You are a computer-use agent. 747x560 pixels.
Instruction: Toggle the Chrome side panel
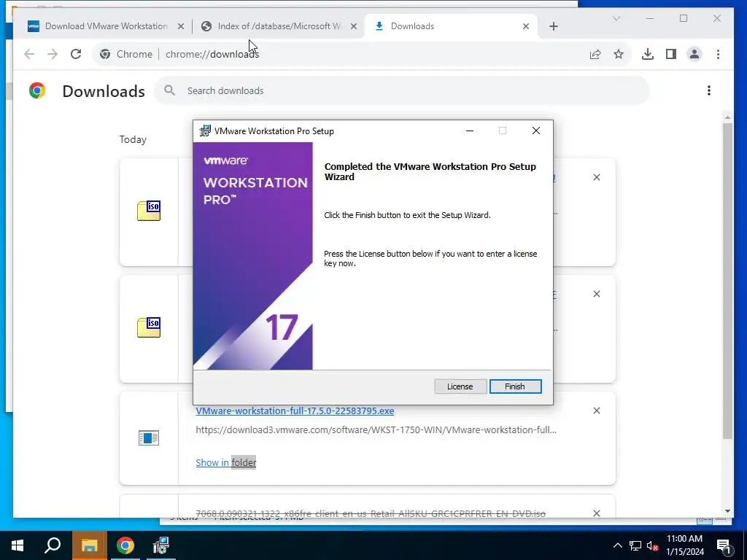point(671,54)
